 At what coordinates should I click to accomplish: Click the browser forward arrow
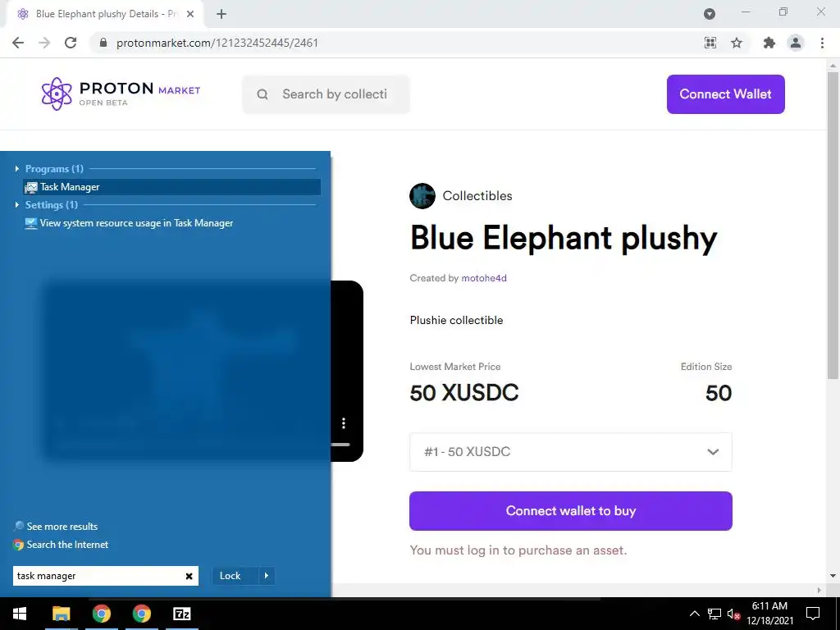pos(44,43)
